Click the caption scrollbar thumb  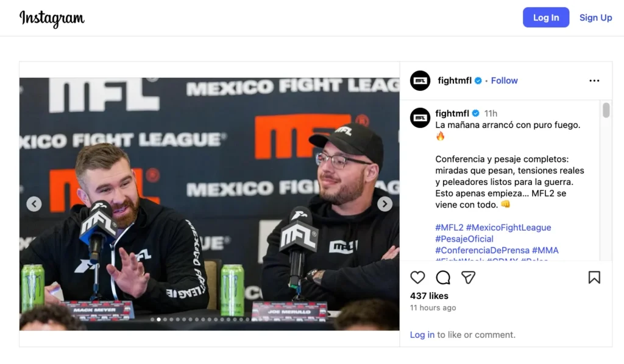pyautogui.click(x=606, y=110)
